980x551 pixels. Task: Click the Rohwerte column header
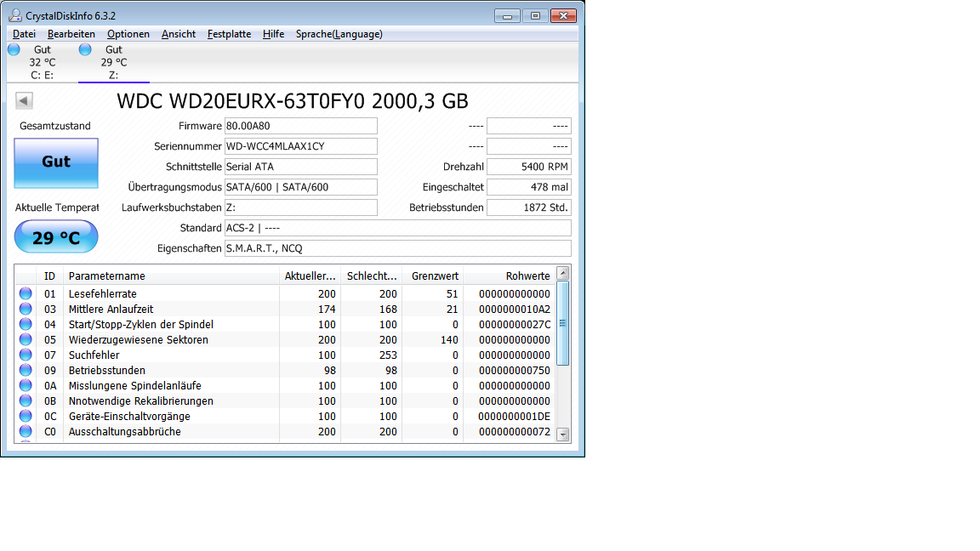click(509, 275)
